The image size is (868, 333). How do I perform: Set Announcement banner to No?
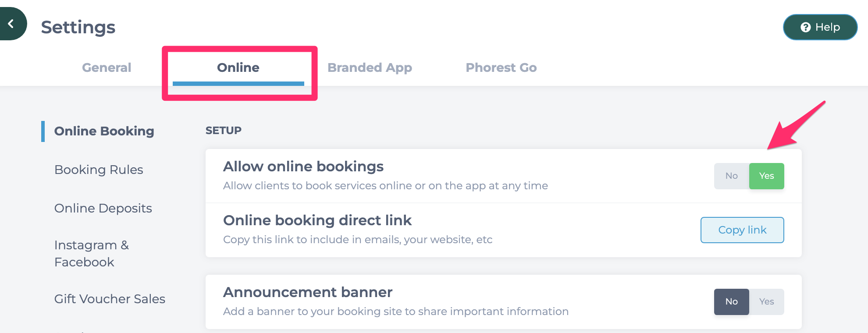[731, 301]
